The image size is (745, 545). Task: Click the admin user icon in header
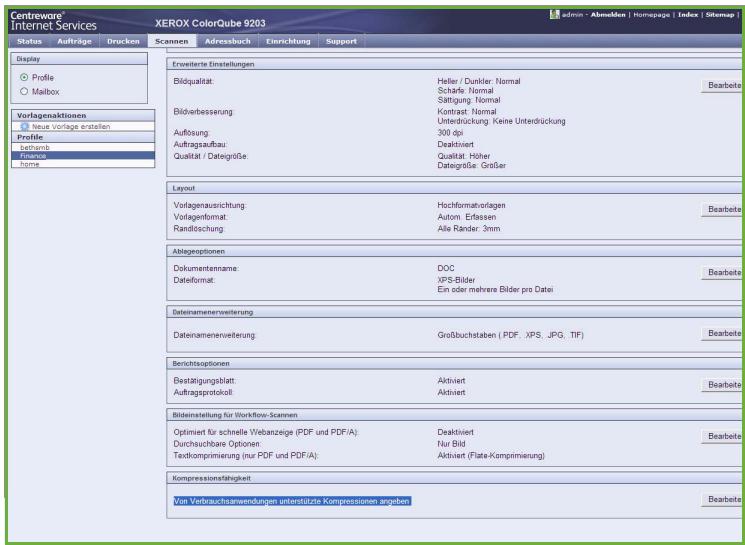click(554, 14)
